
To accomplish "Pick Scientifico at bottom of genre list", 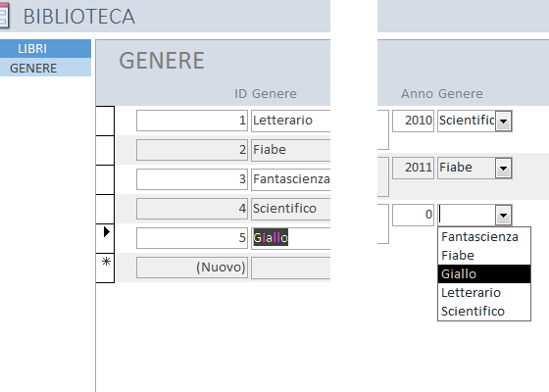I will click(484, 312).
